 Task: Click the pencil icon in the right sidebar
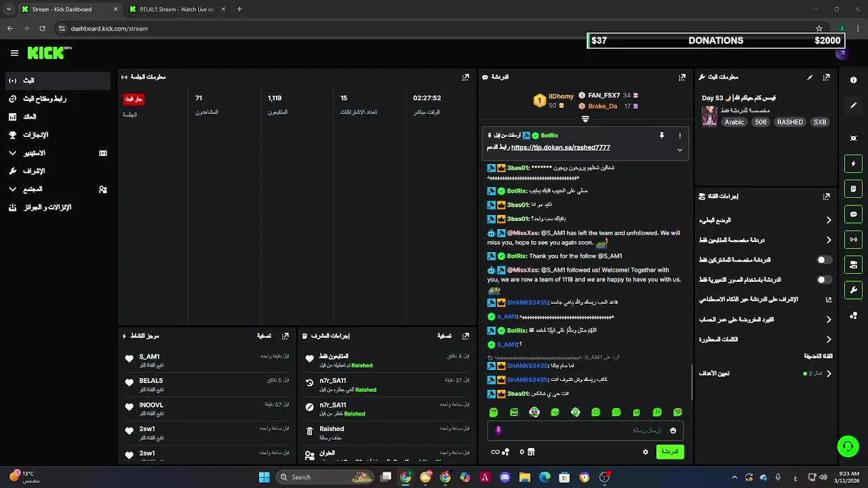[853, 106]
